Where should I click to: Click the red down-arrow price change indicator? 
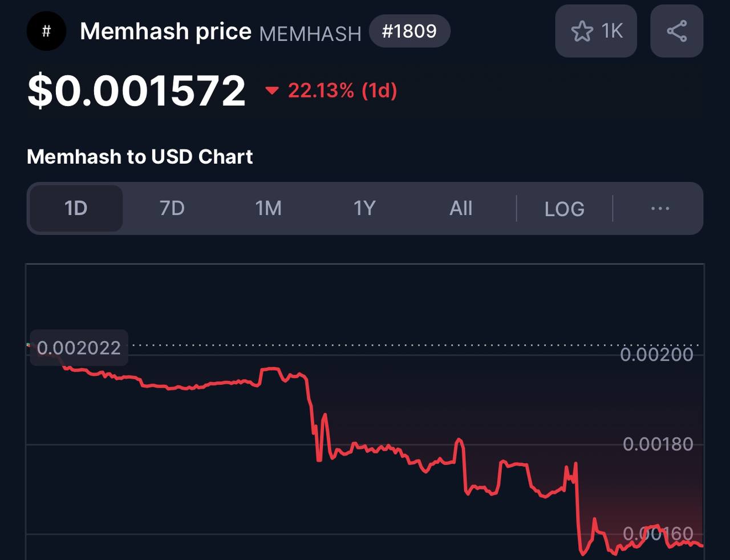[272, 90]
